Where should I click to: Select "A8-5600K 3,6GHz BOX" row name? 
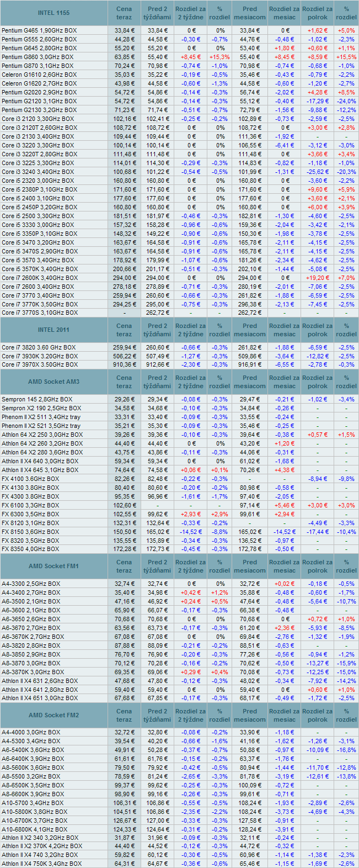[33, 768]
